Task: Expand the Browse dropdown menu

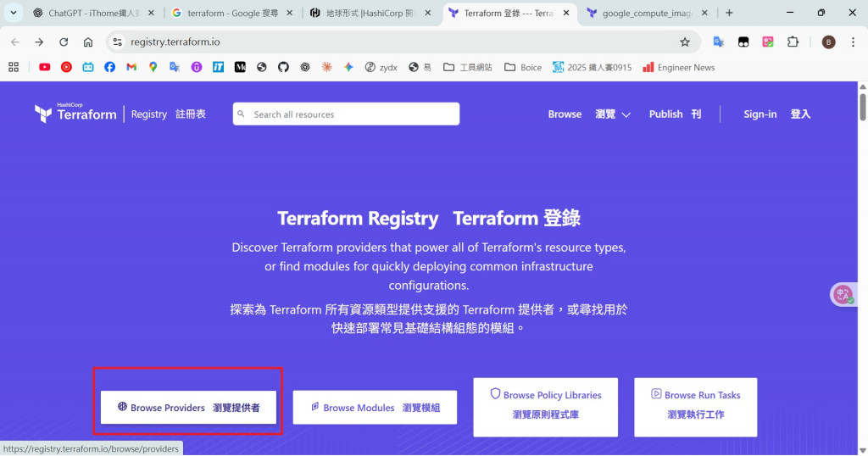Action: coord(589,114)
